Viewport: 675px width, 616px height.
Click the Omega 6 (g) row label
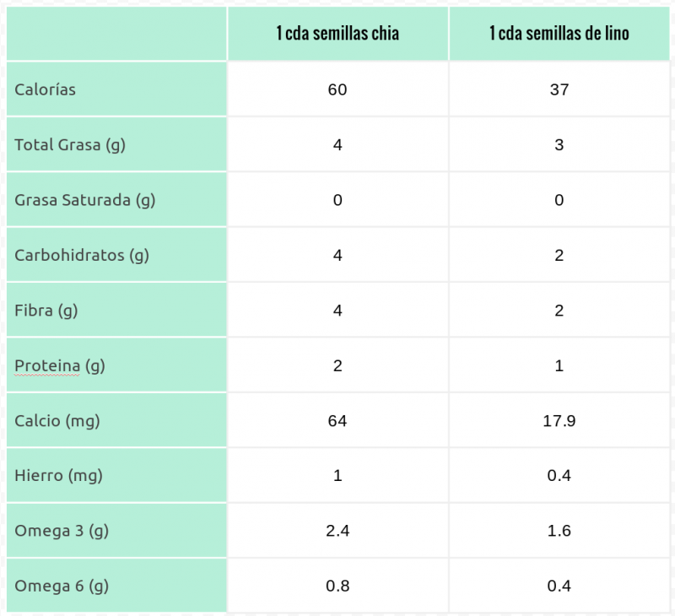point(62,586)
